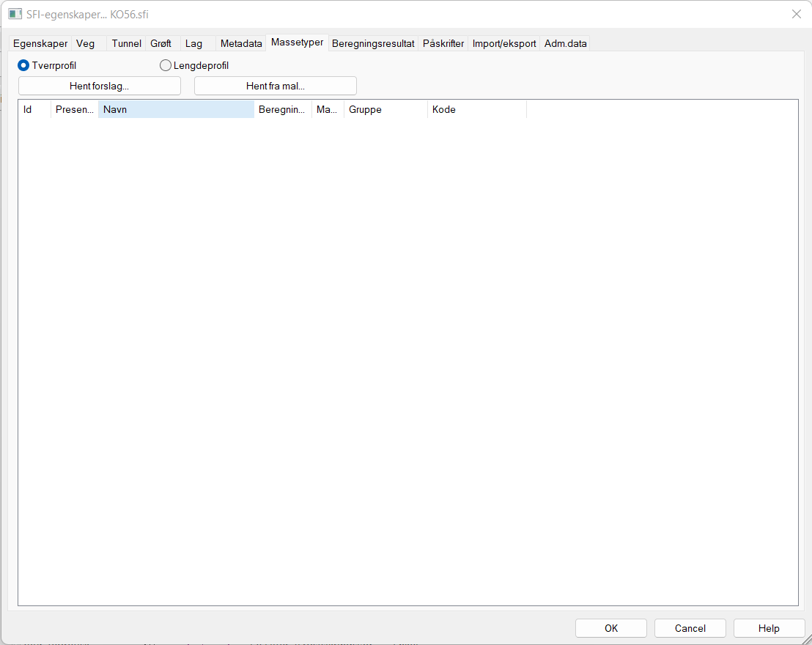Click the Kode column header
This screenshot has width=812, height=645.
tap(476, 109)
